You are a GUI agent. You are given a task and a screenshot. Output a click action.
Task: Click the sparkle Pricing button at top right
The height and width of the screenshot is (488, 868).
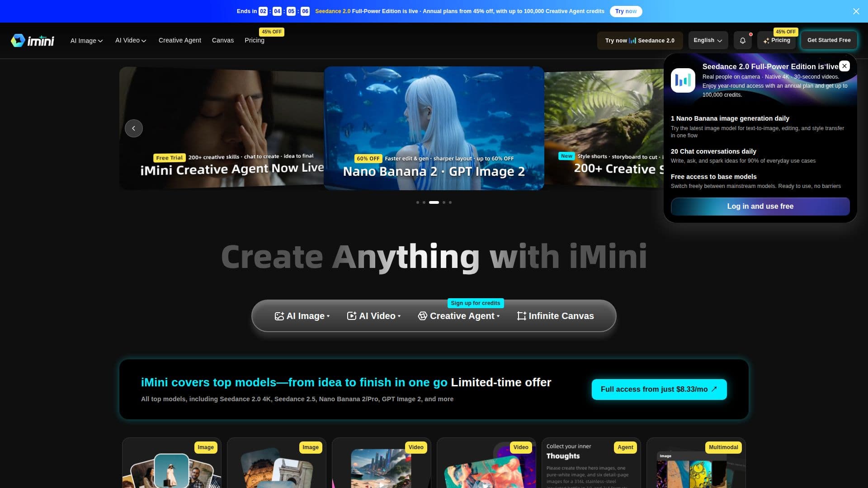tap(777, 41)
